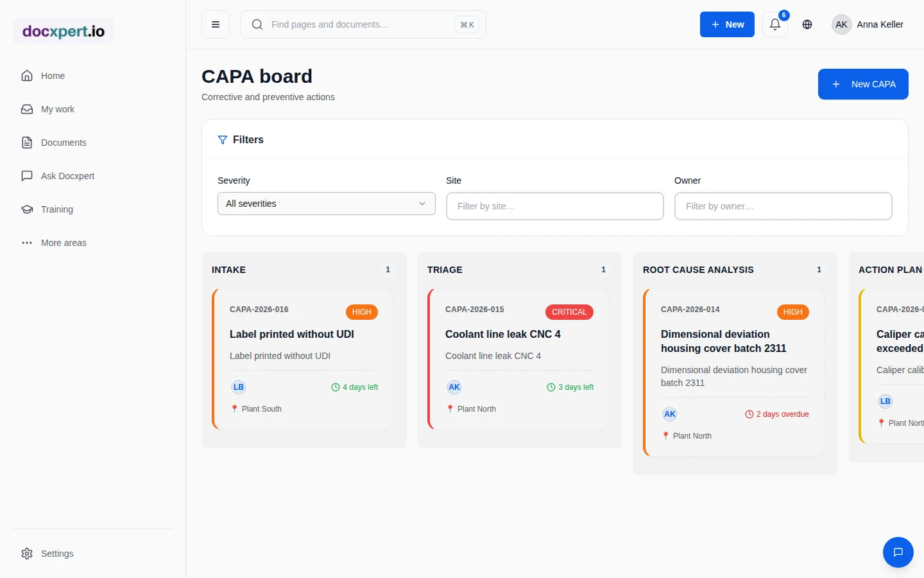Toggle the sidebar hamburger menu button
This screenshot has height=578, width=924.
[216, 24]
